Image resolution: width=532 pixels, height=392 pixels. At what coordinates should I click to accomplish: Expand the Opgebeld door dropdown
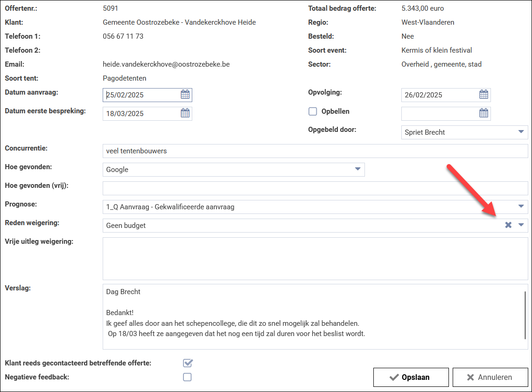(x=521, y=132)
